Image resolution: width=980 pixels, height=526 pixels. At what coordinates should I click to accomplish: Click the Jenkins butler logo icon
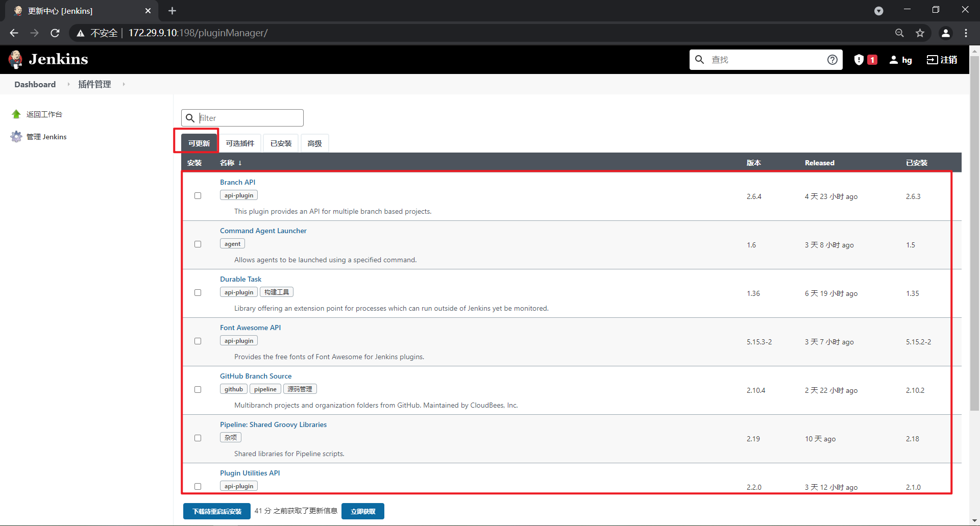pos(16,59)
